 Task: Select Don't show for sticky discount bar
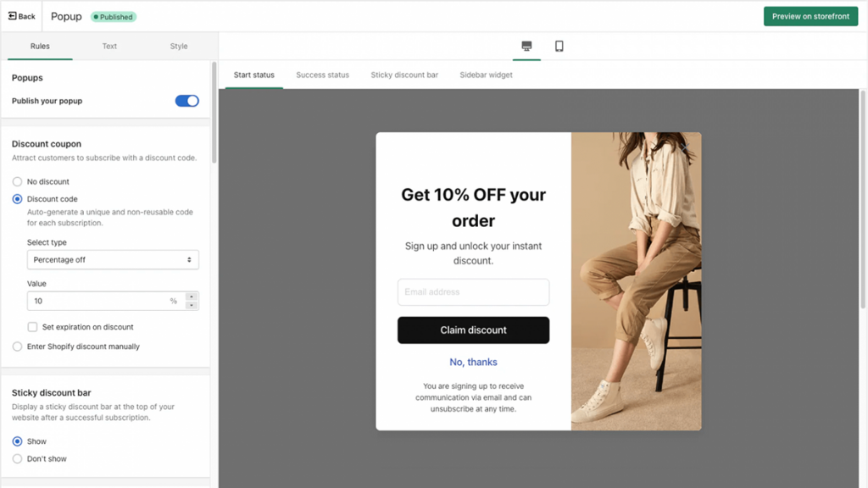click(x=17, y=458)
